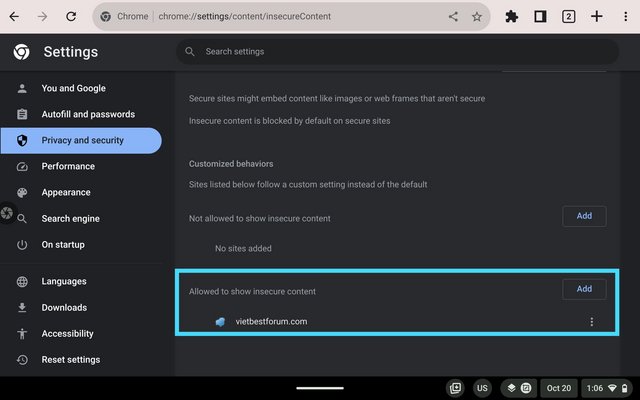The height and width of the screenshot is (400, 640).
Task: Click the vietbestforum.com site favicon
Action: tap(220, 322)
